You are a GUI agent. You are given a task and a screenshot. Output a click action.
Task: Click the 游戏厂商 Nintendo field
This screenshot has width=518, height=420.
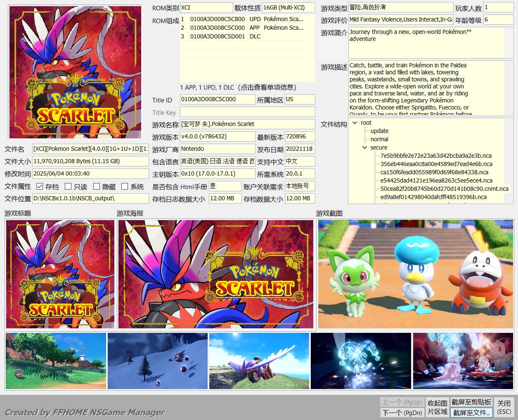click(218, 149)
